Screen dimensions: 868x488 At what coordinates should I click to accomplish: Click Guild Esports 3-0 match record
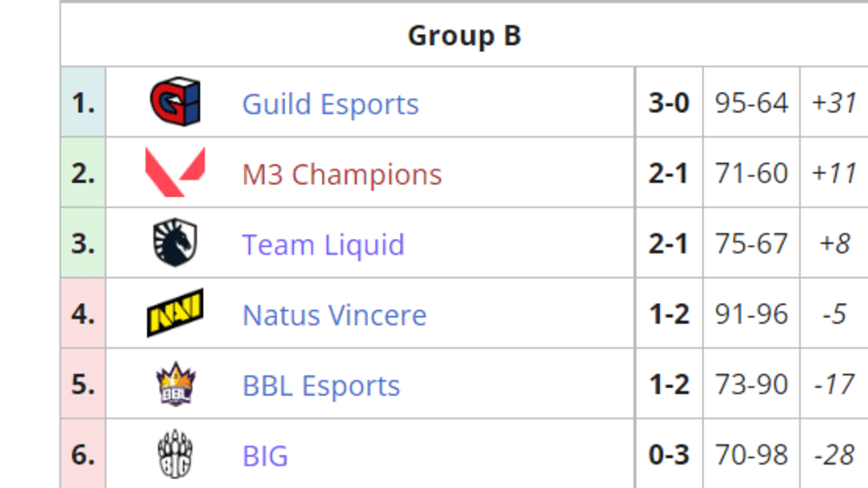[669, 102]
